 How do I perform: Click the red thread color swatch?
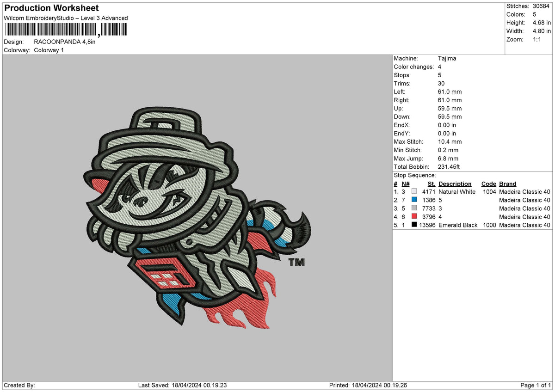[414, 216]
